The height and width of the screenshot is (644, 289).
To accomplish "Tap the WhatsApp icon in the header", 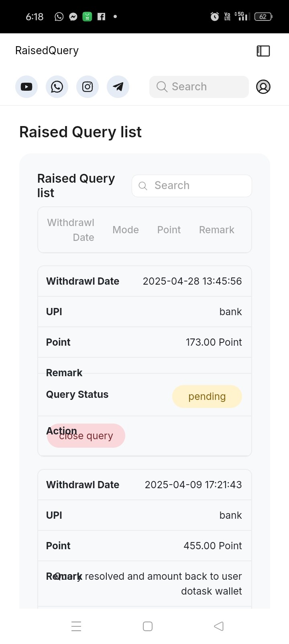I will 57,87.
